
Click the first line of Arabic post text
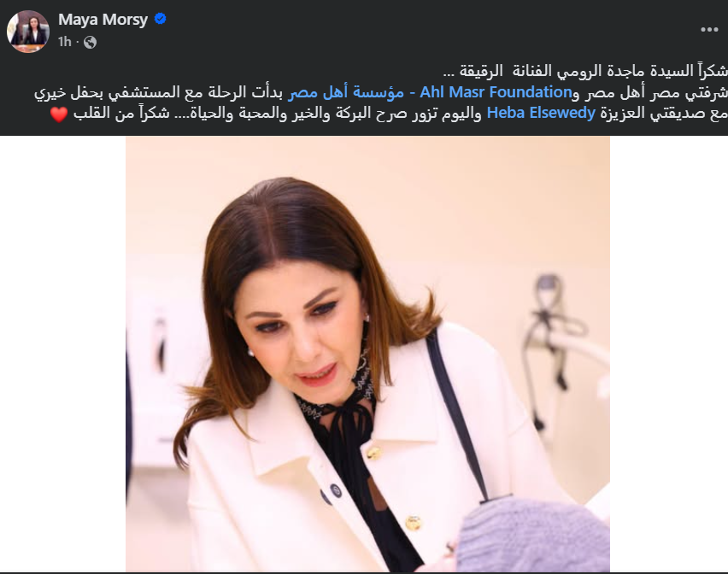click(x=585, y=71)
